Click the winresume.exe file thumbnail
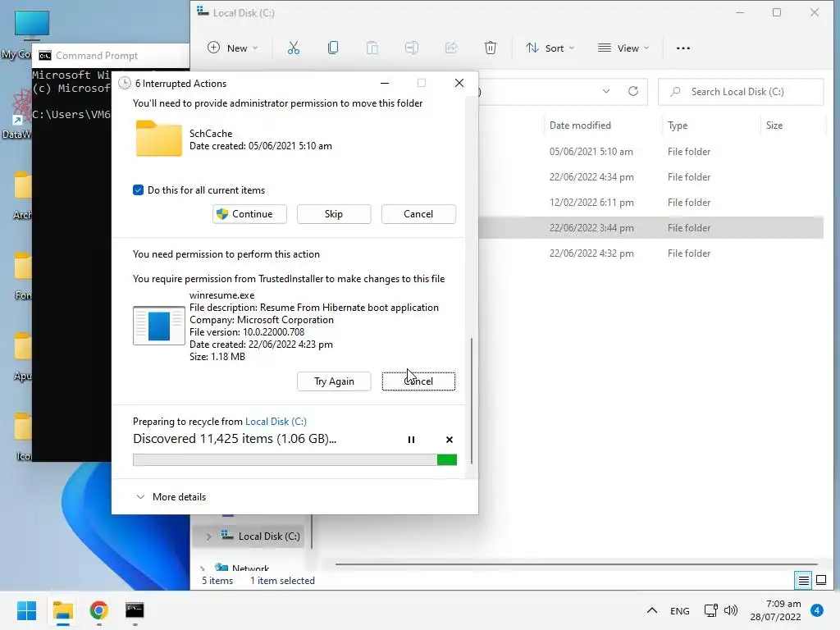Viewport: 840px width, 630px height. [x=159, y=326]
